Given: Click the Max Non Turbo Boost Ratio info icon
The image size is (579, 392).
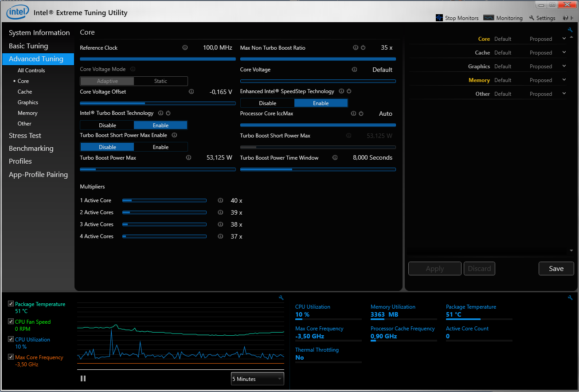Looking at the screenshot, I should (x=355, y=47).
